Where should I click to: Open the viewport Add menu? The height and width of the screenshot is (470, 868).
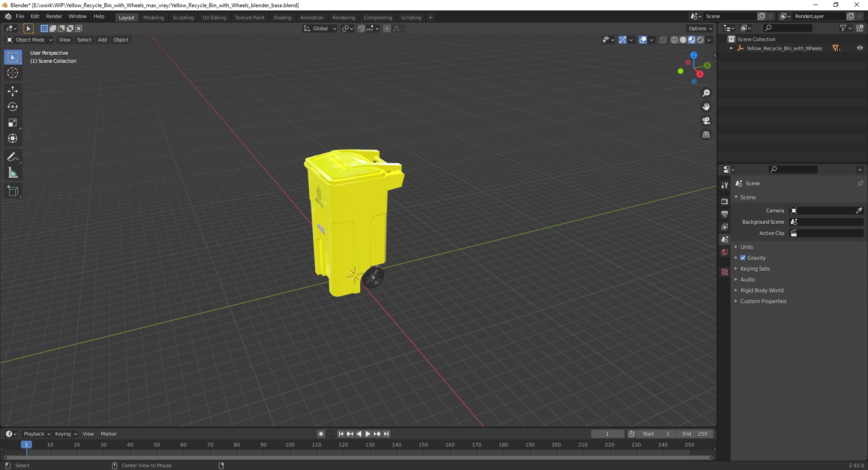[x=103, y=40]
